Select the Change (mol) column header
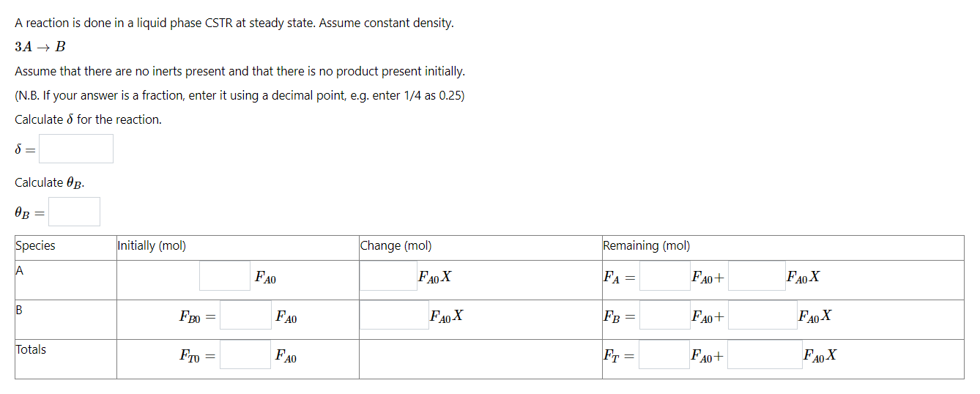980x394 pixels. (396, 246)
